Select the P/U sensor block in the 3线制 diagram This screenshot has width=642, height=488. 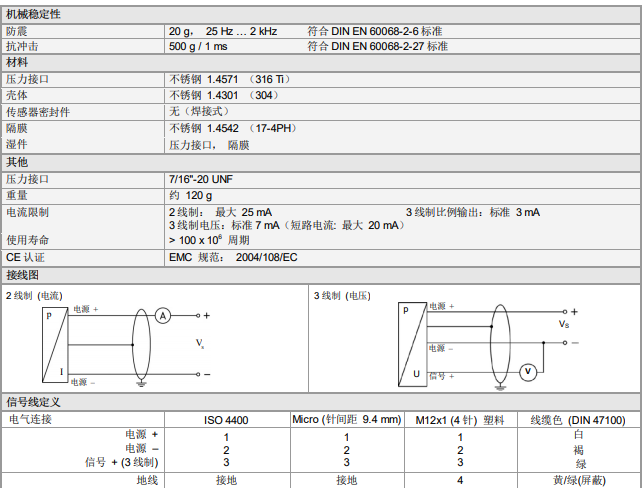410,343
